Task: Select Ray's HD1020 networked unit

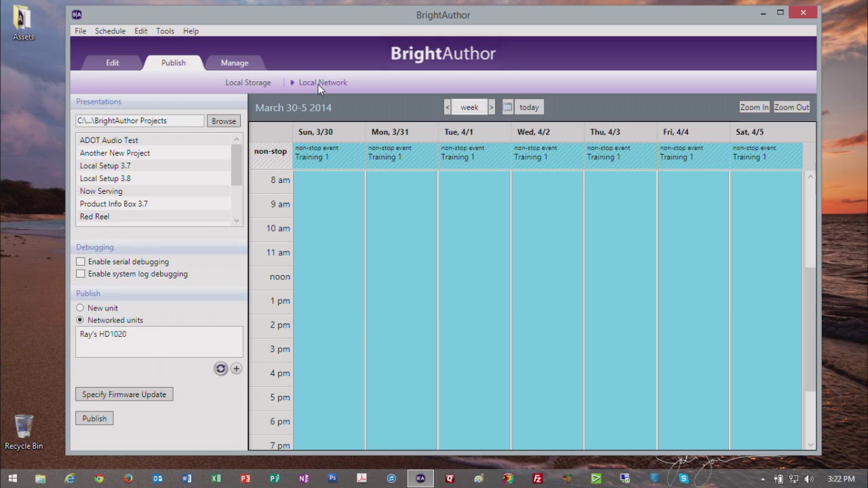Action: click(x=103, y=334)
